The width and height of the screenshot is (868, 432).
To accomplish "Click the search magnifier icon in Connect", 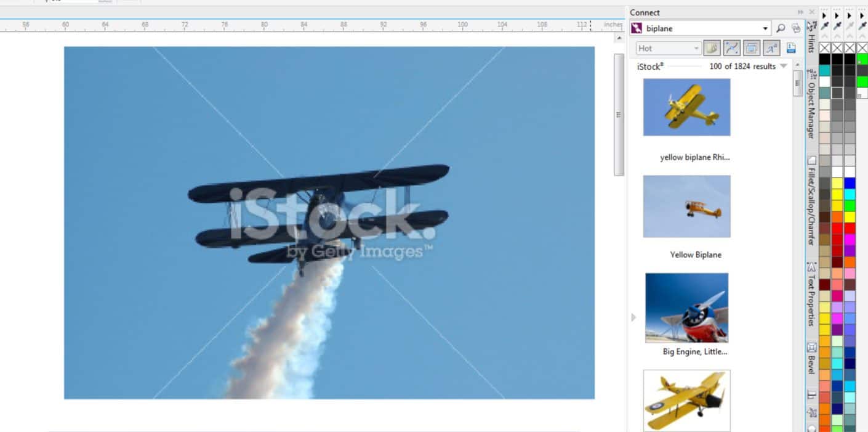I will click(781, 28).
